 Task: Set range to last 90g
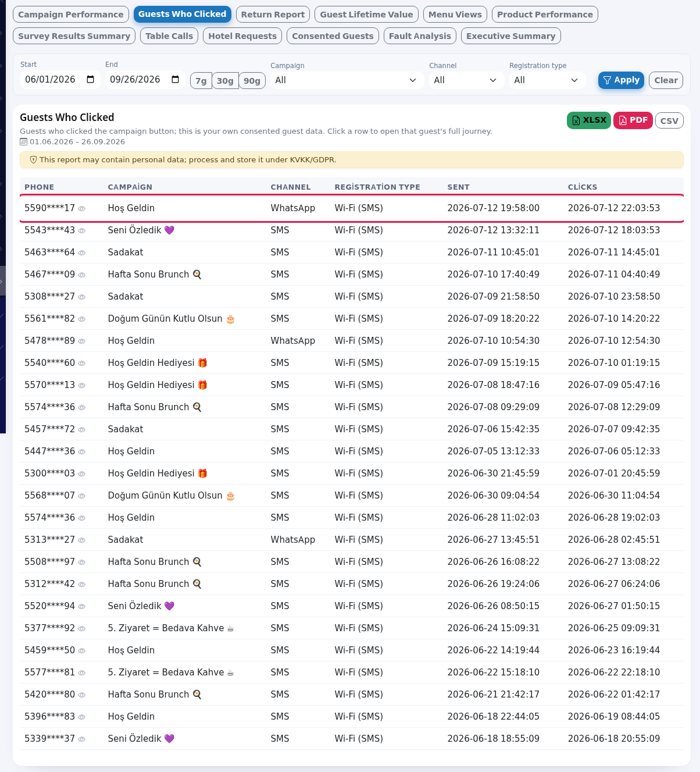[252, 81]
